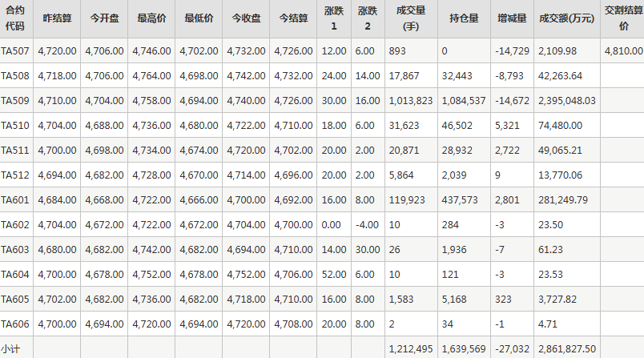Screen dimensions: 644x358
Task: Click the 持仓量 column header
Action: [464, 18]
